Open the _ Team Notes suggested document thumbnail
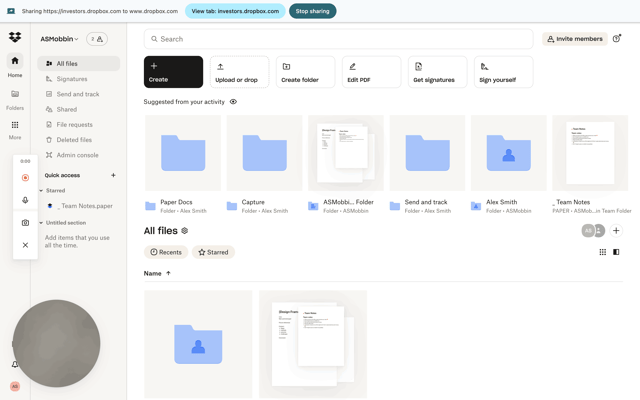The height and width of the screenshot is (400, 640). pyautogui.click(x=590, y=153)
